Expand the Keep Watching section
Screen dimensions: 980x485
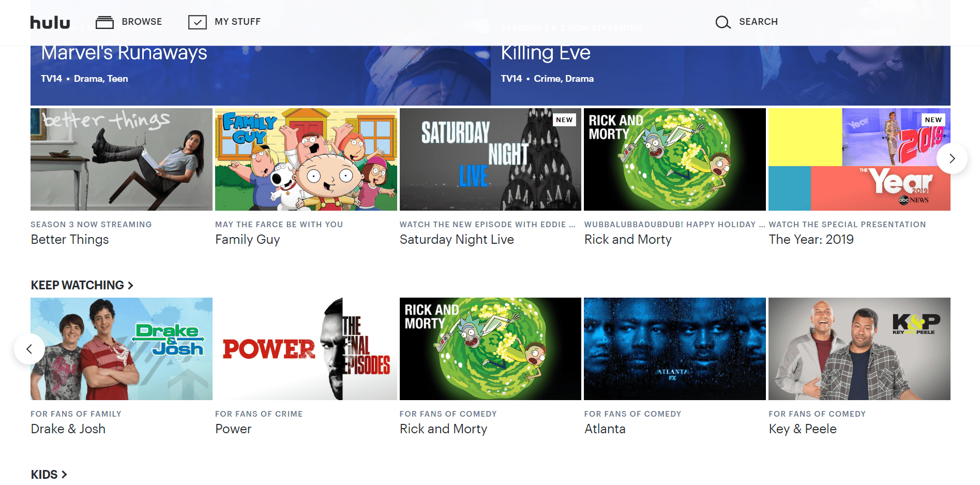82,285
